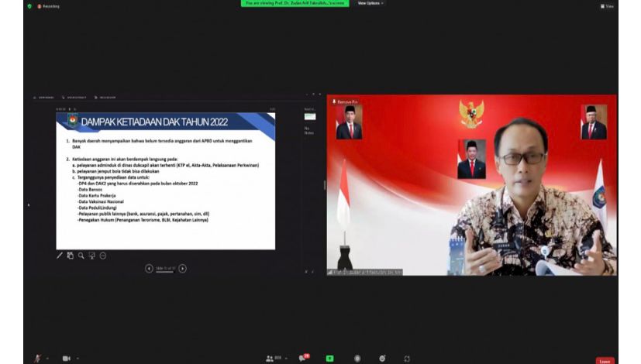The image size is (641, 364).
Task: Select the pen tool below slide
Action: pos(60,256)
